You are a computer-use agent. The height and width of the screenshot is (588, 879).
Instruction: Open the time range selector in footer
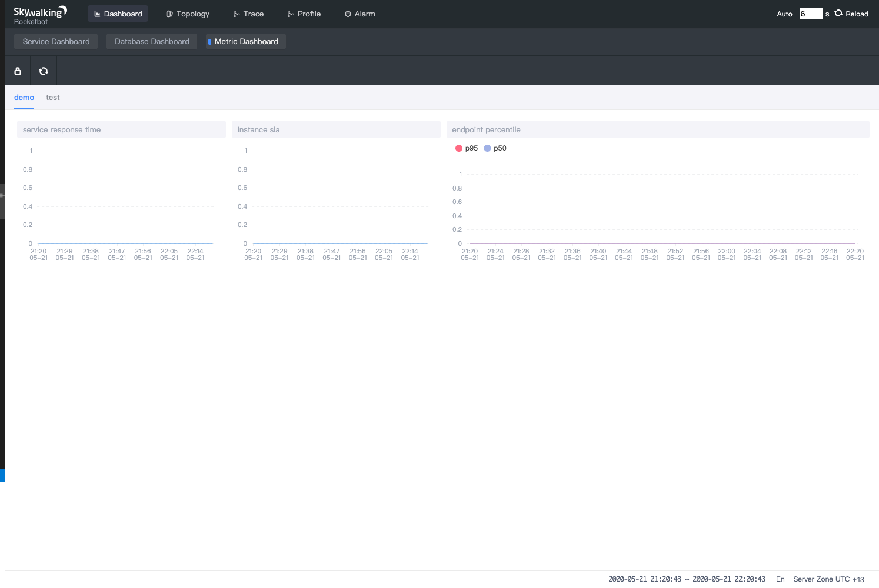tap(687, 579)
